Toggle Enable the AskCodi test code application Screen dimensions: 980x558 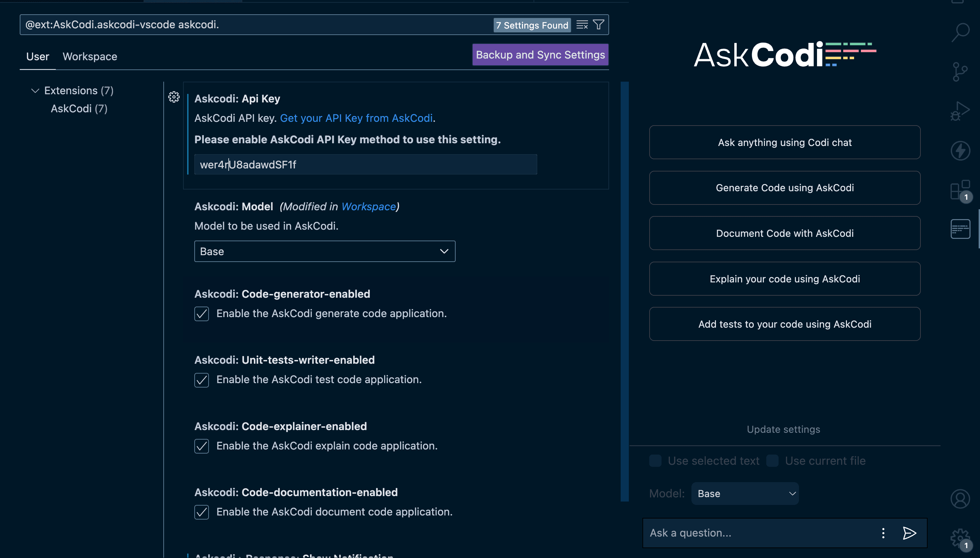(201, 380)
